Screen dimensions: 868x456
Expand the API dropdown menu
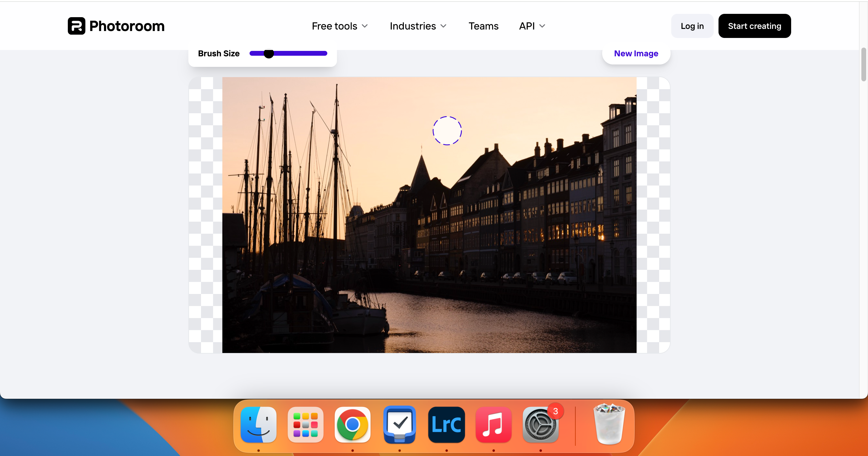531,25
